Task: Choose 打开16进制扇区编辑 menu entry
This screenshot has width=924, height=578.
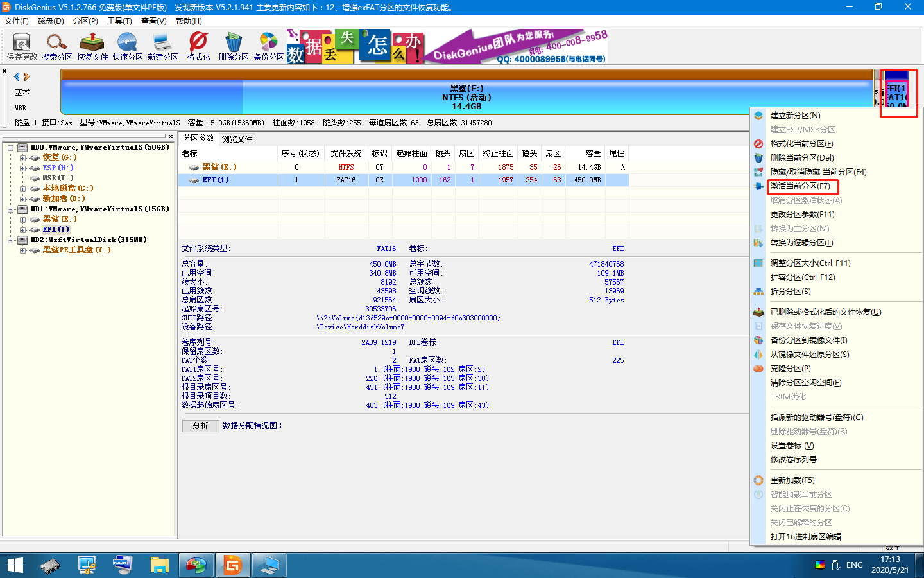Action: click(806, 537)
